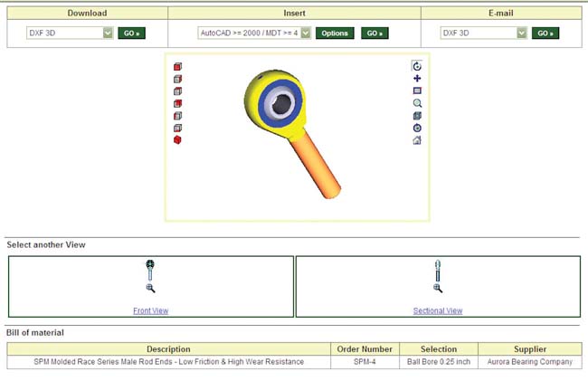Select the fifth view cube icon from top

click(x=177, y=116)
